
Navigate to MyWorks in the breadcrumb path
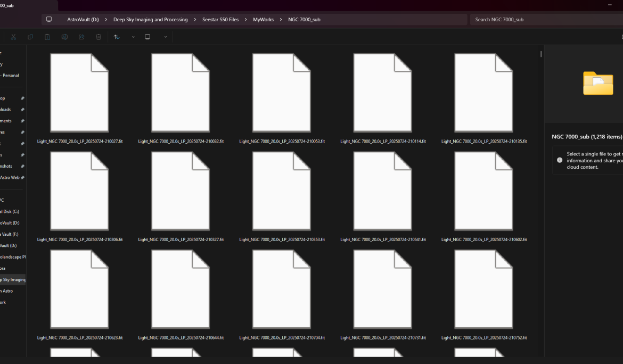[x=263, y=20]
